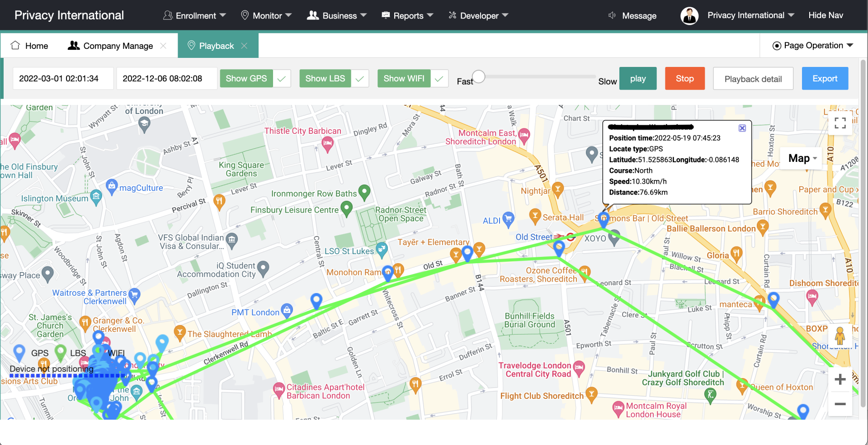Click the start date input field

[63, 79]
